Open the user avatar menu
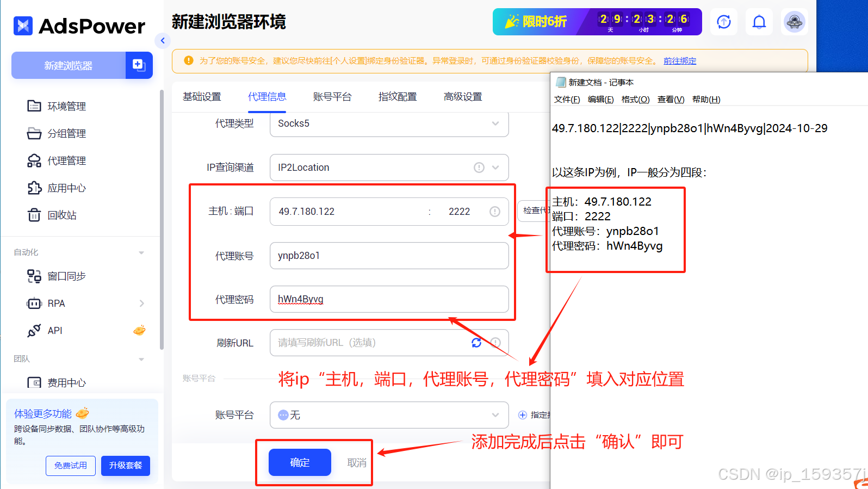 click(x=795, y=22)
